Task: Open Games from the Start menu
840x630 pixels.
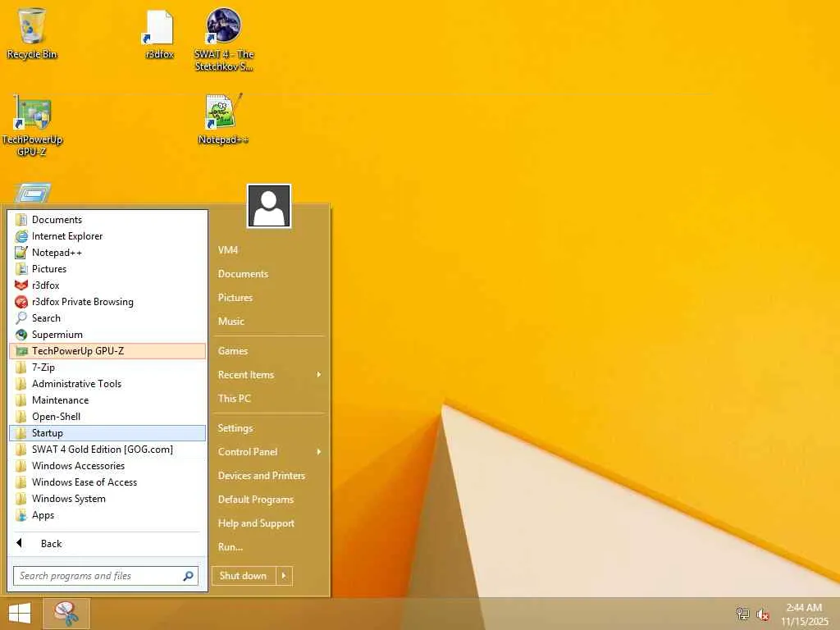Action: click(x=269, y=351)
